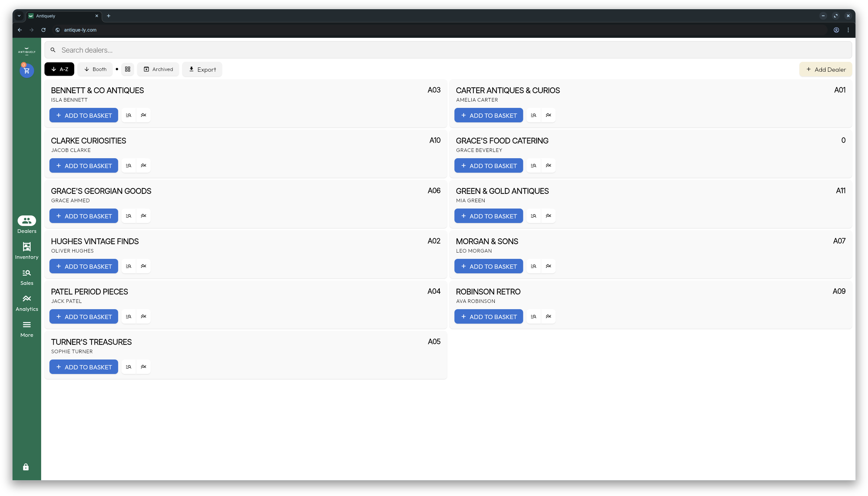868x496 pixels.
Task: Add Morgan & Sons to basket
Action: (488, 266)
